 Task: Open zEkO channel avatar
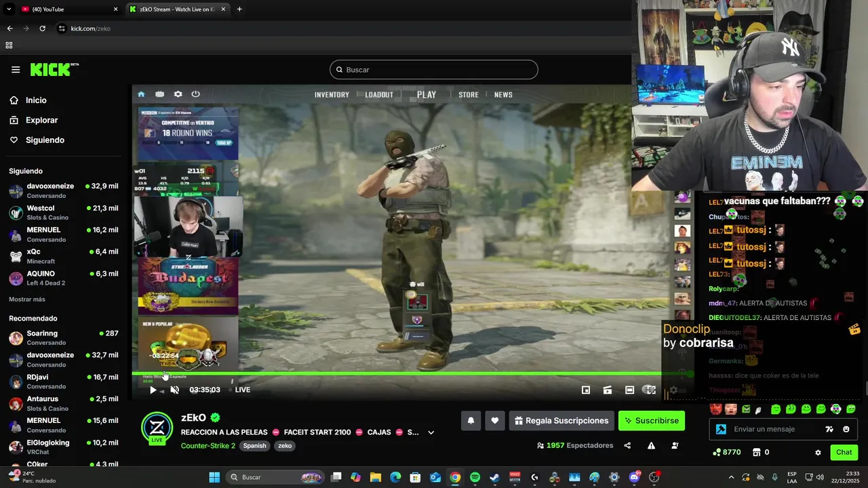click(x=157, y=427)
